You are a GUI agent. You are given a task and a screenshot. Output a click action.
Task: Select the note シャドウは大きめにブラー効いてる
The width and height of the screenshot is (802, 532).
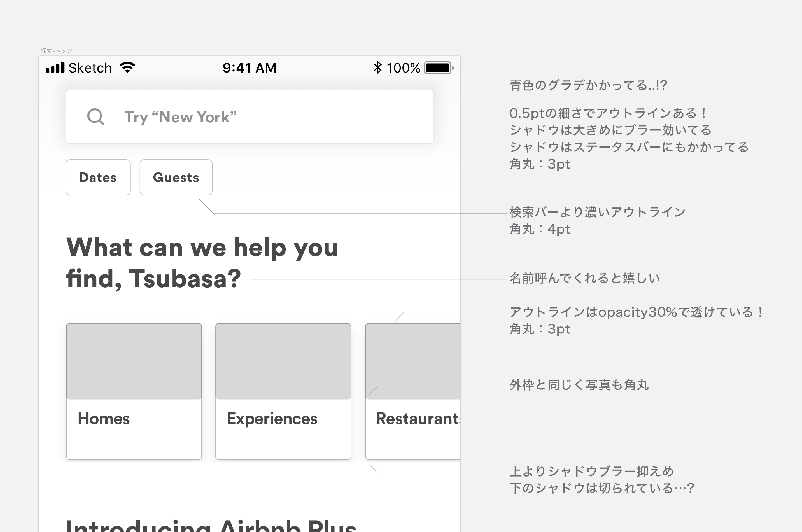point(610,130)
